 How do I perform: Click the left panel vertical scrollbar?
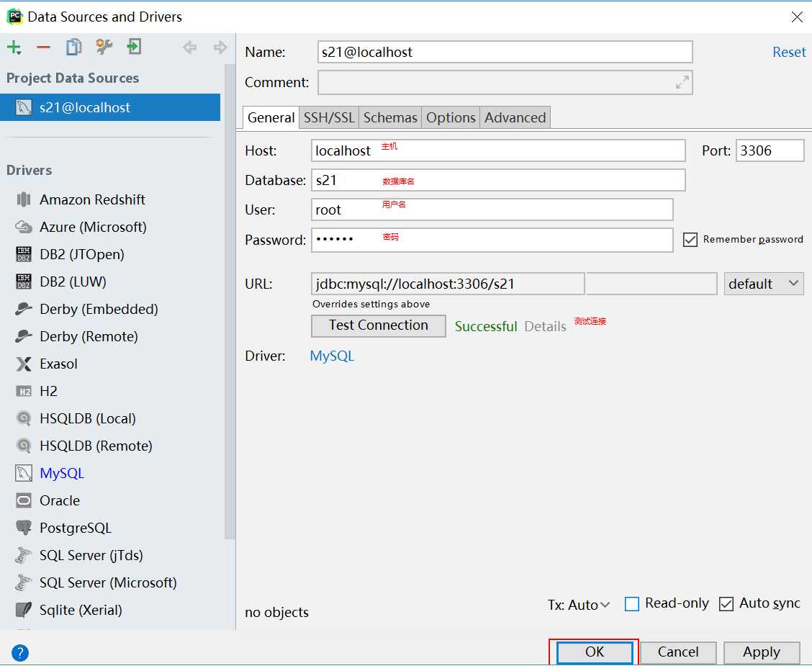230,300
